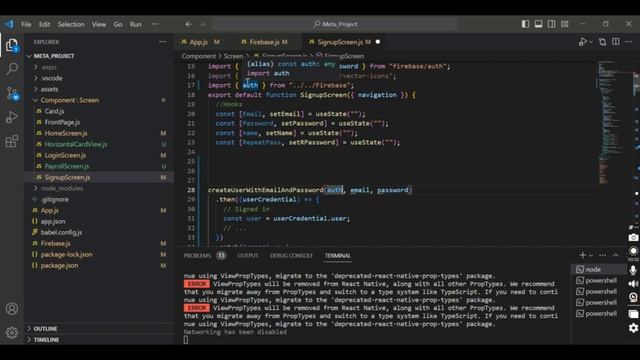Open the File menu
This screenshot has width=640, height=360.
(x=26, y=24)
